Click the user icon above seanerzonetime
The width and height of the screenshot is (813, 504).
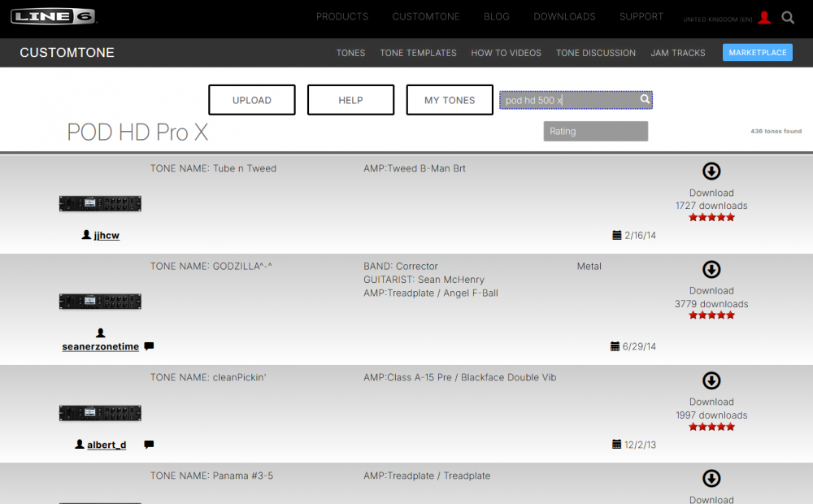(x=101, y=333)
